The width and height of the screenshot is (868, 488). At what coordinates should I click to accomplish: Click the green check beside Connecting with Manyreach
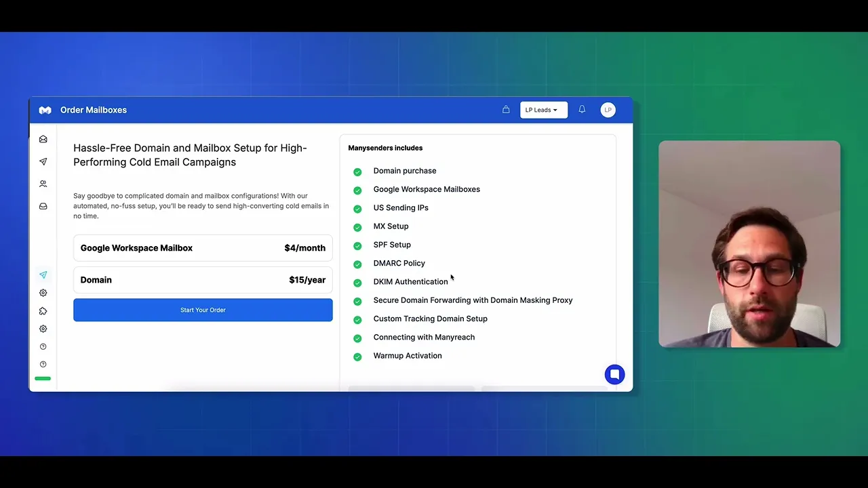(x=357, y=338)
